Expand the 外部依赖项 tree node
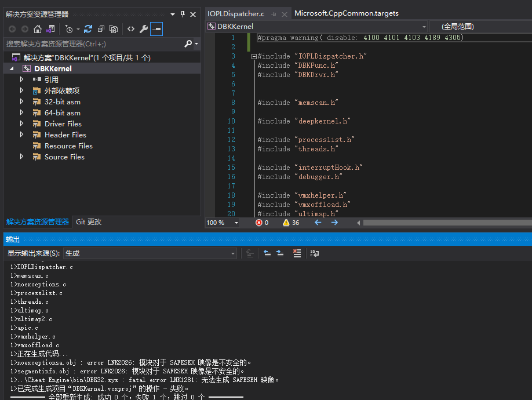The height and width of the screenshot is (400, 532). pos(21,90)
